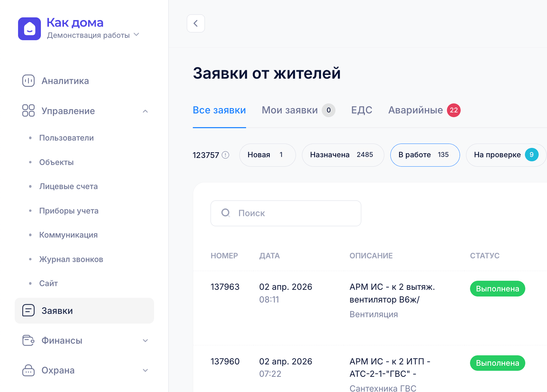Open the Лицевые счета link

(68, 186)
